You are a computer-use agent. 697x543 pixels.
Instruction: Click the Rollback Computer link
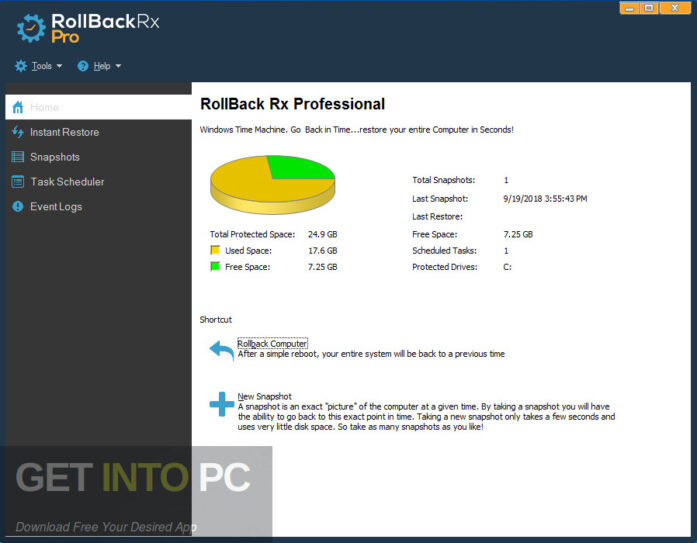click(272, 343)
